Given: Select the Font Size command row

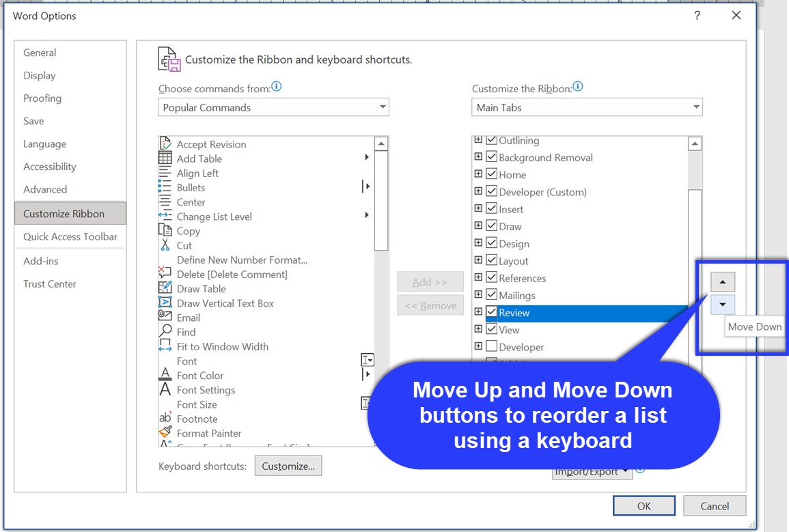Looking at the screenshot, I should coord(266,404).
